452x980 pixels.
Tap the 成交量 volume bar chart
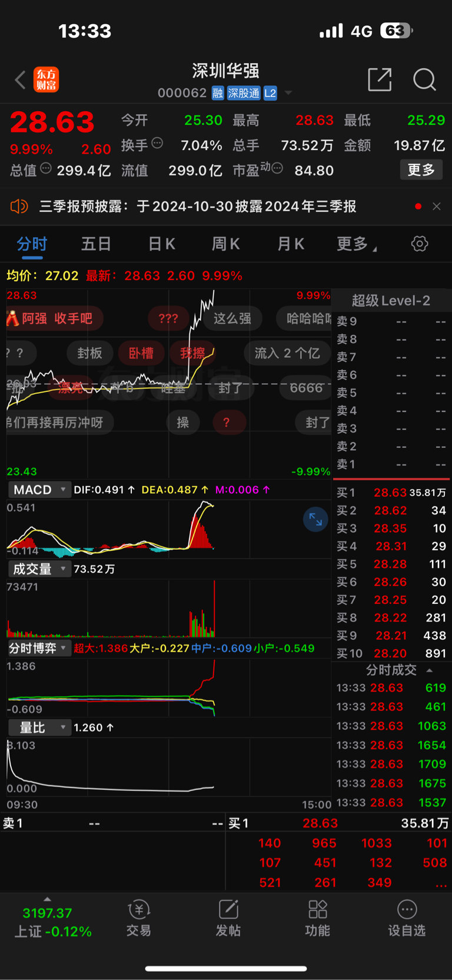click(168, 609)
